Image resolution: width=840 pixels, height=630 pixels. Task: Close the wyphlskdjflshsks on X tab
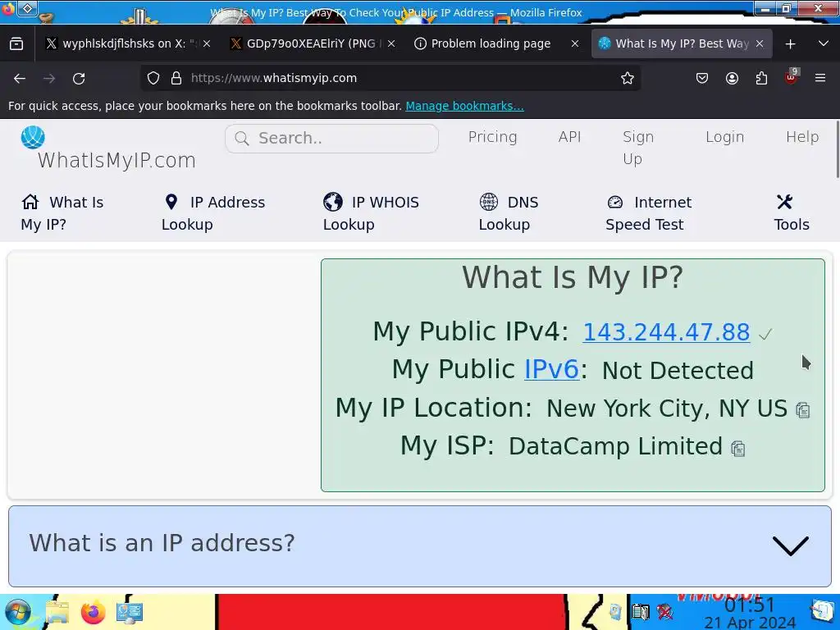[x=207, y=44]
